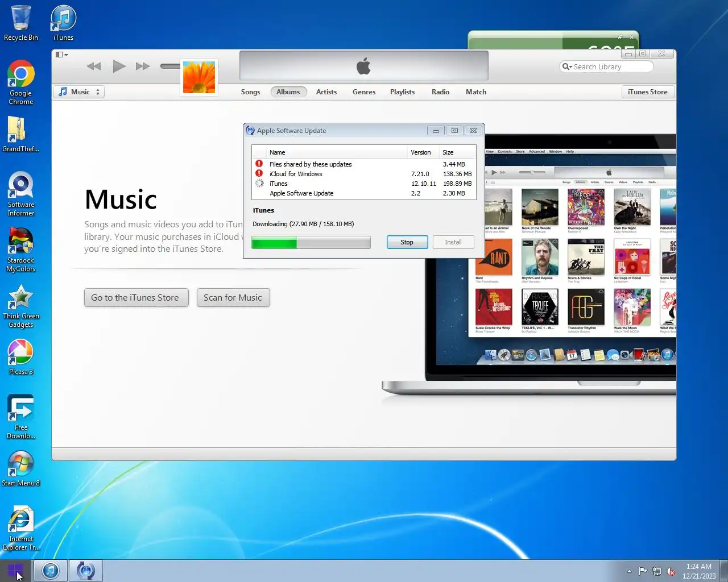Click the taskbar clock showing 1:24 AM
The image size is (728, 582).
[699, 571]
